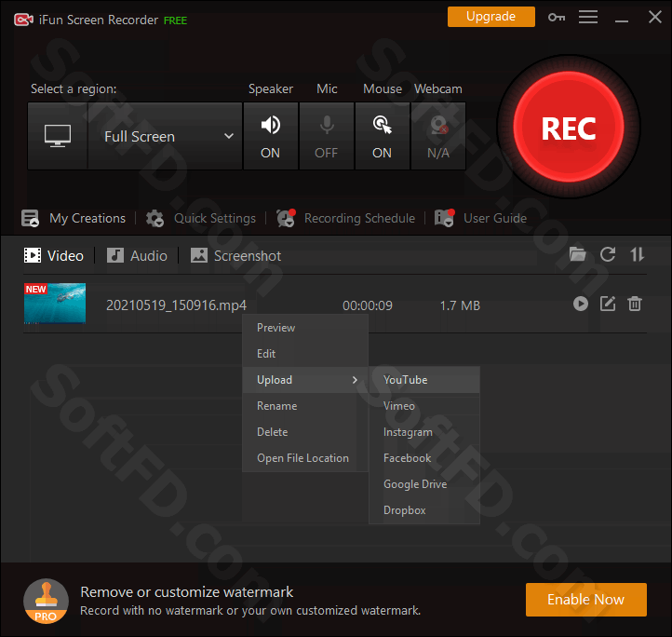Choose Delete from the context menu
672x637 pixels.
pyautogui.click(x=305, y=432)
